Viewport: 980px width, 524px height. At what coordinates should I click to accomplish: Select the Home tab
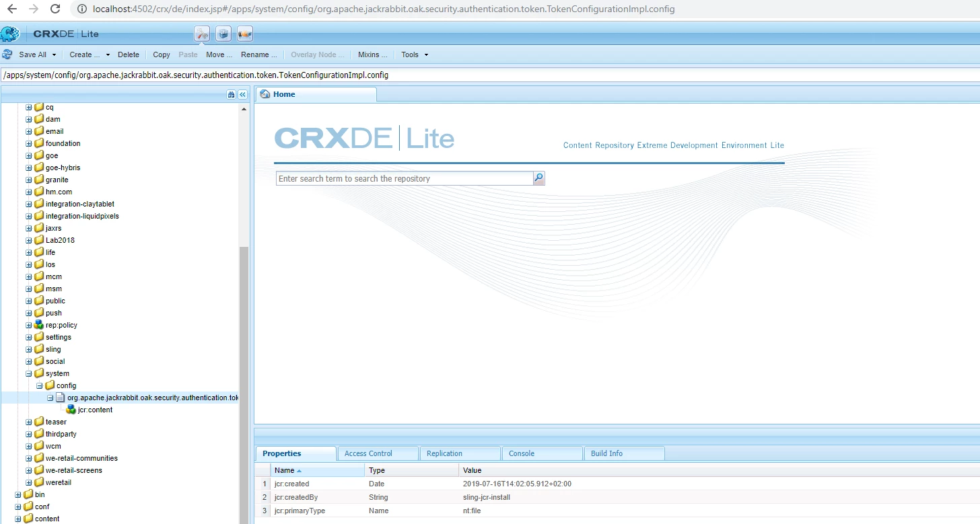[316, 94]
